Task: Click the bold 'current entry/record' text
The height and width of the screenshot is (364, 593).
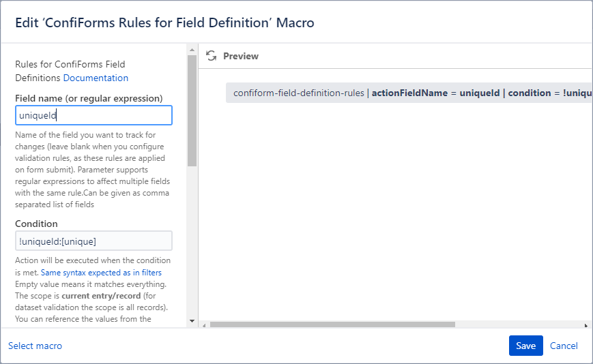Action: tap(101, 296)
